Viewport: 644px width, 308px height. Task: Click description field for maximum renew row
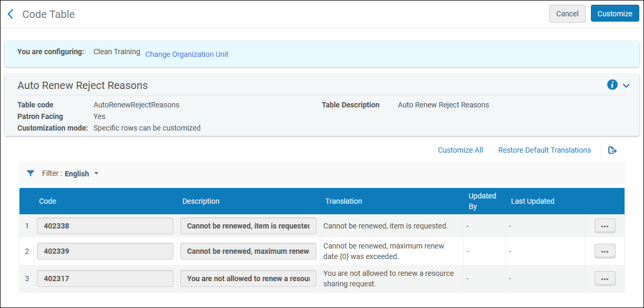[248, 251]
